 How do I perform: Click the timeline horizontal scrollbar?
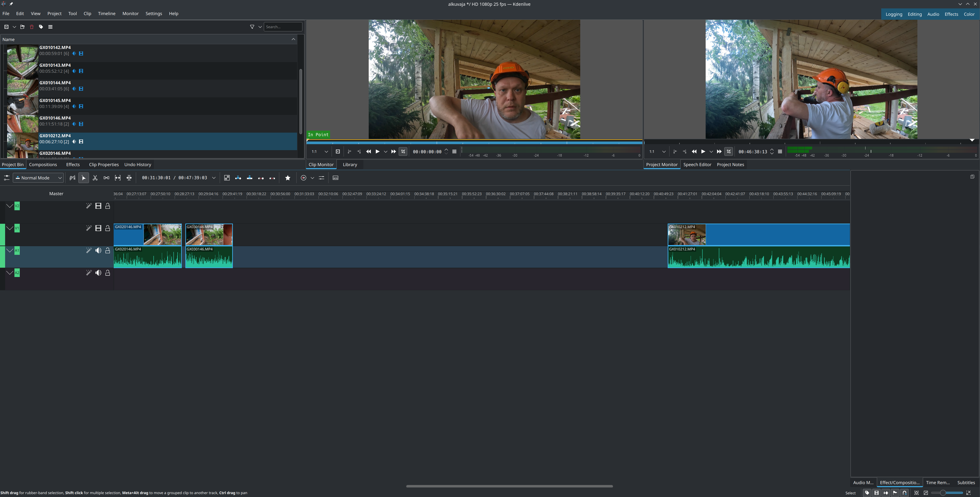pos(509,486)
